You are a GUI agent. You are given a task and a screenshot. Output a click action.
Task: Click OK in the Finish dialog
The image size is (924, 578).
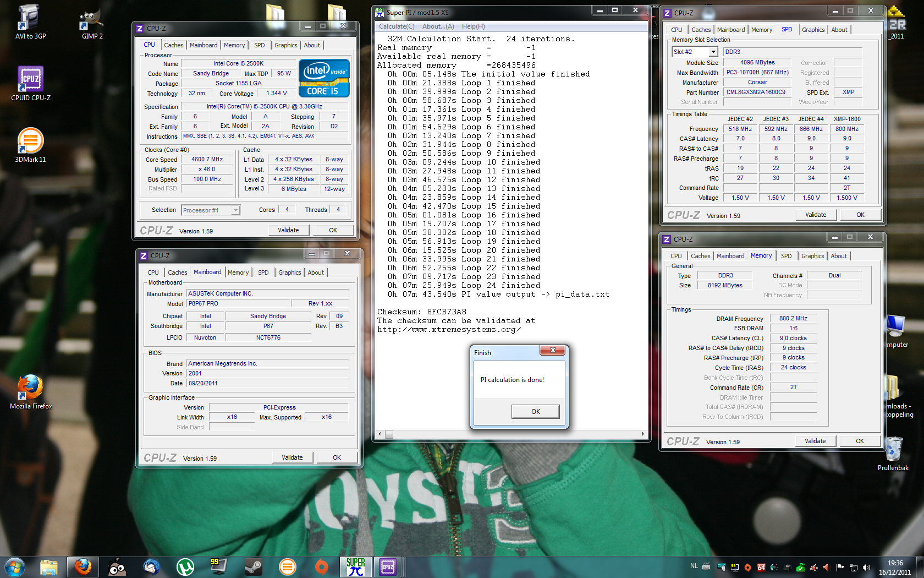coord(536,412)
